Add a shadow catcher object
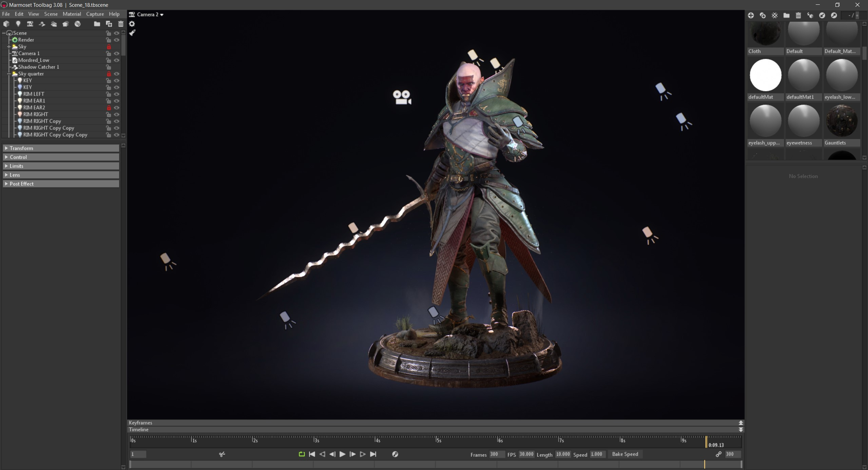Viewport: 868px width, 470px height. (42, 24)
